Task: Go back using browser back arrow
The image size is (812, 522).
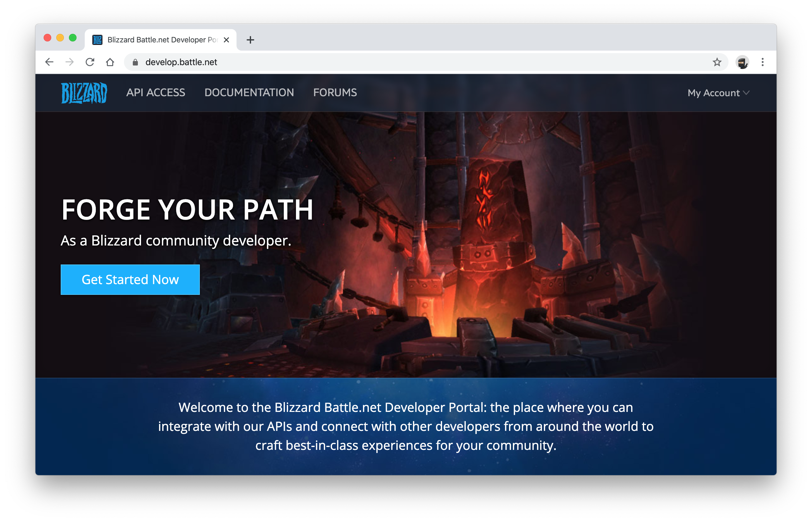Action: 49,62
